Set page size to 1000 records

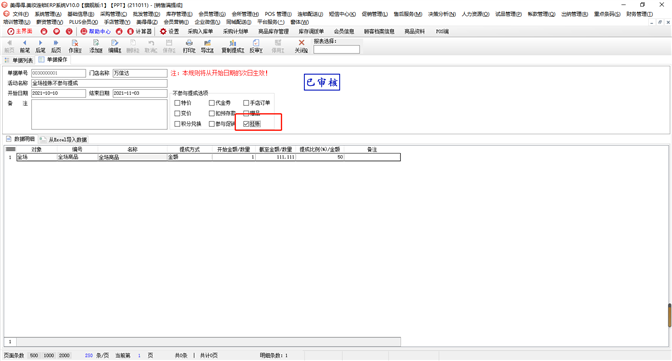click(x=49, y=355)
